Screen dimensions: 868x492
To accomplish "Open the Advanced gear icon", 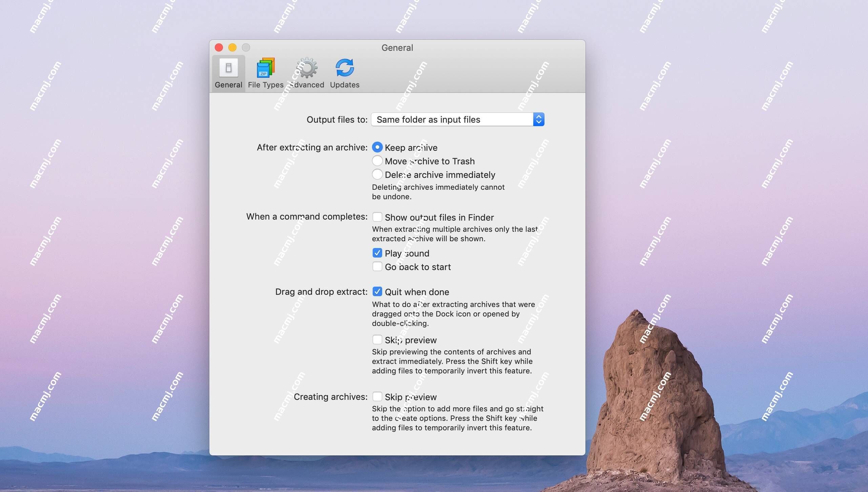I will [x=307, y=68].
